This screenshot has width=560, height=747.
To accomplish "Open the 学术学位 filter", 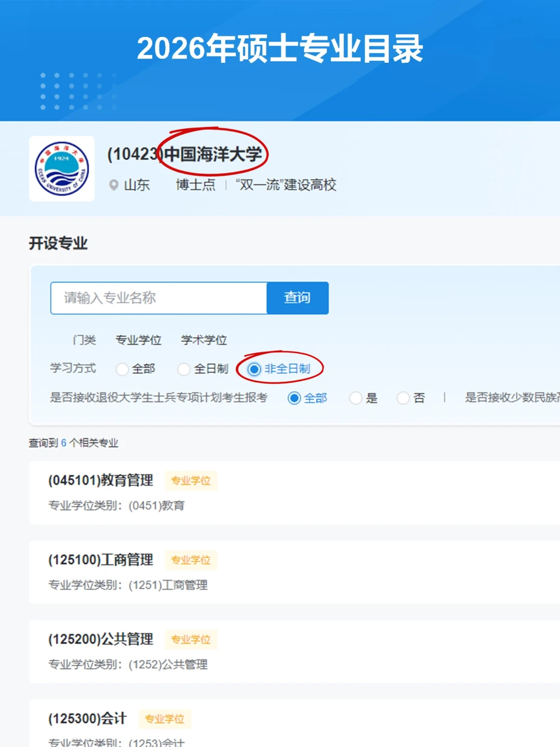I will [x=202, y=340].
